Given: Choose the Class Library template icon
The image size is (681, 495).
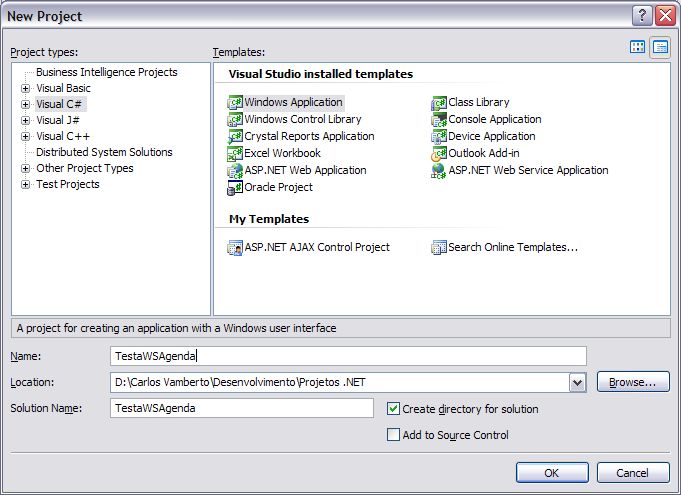Looking at the screenshot, I should click(439, 102).
